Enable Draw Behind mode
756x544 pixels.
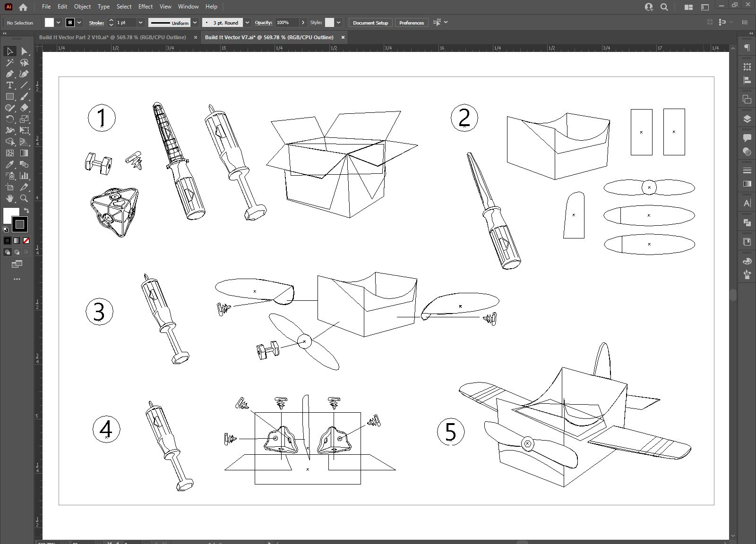pos(17,252)
